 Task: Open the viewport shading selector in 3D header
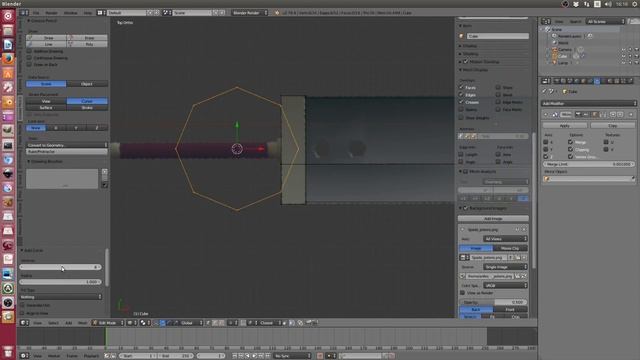coord(132,323)
